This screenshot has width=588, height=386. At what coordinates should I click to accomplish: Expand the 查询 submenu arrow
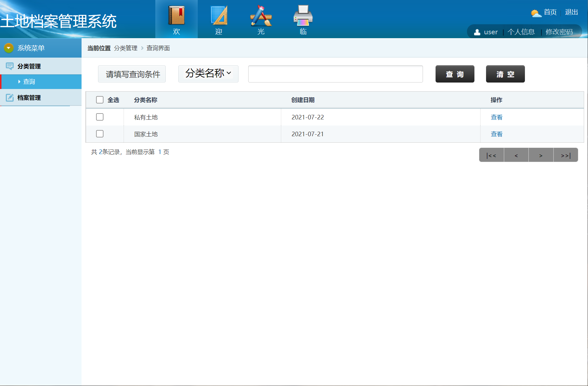click(x=19, y=82)
